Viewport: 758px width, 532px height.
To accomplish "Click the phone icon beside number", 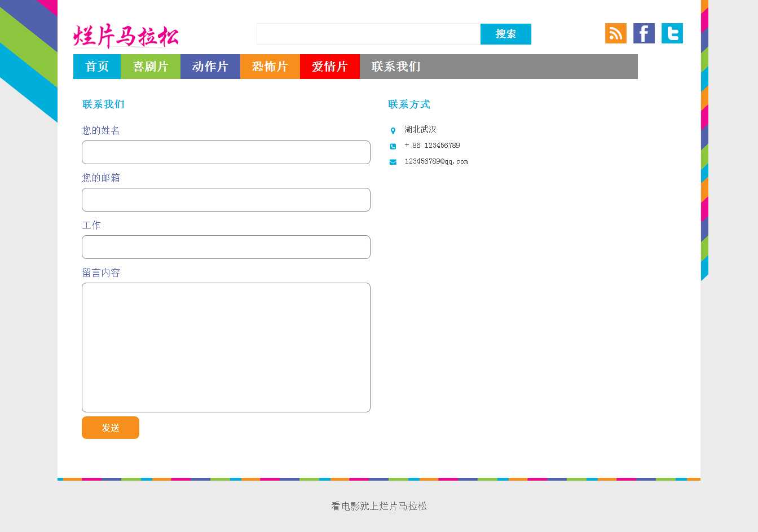I will point(393,146).
